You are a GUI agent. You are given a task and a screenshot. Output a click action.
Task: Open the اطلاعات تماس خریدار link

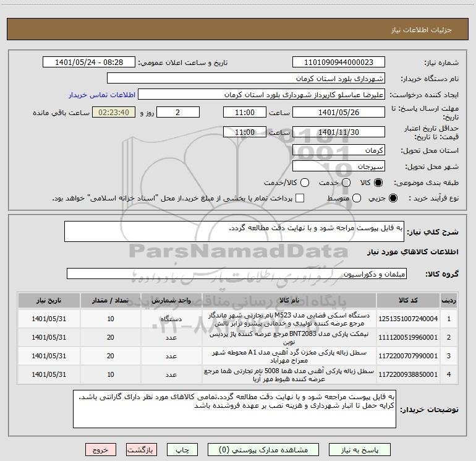coord(102,95)
